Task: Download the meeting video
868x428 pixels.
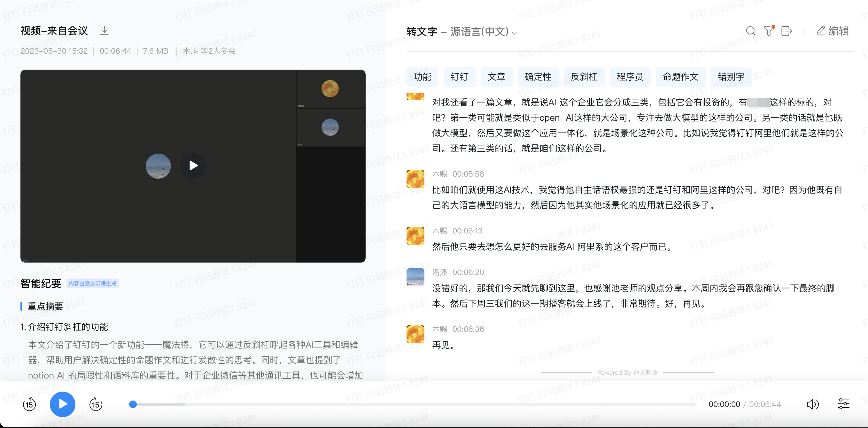Action: tap(105, 31)
